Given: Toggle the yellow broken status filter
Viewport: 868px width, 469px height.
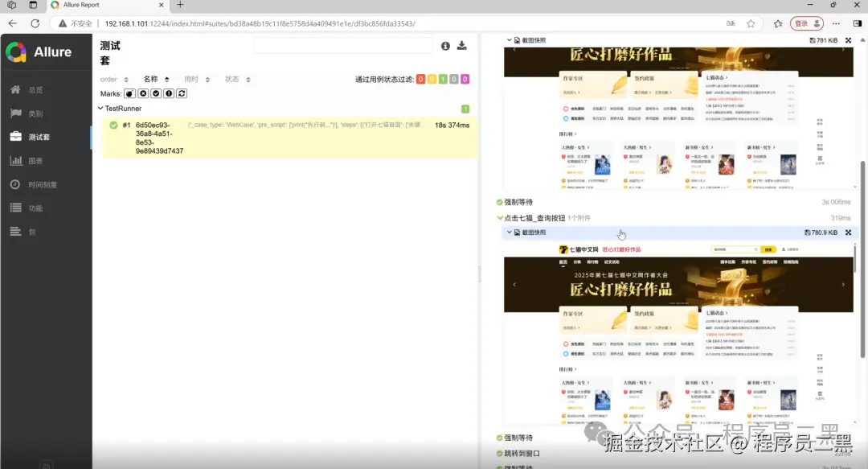Looking at the screenshot, I should point(432,80).
